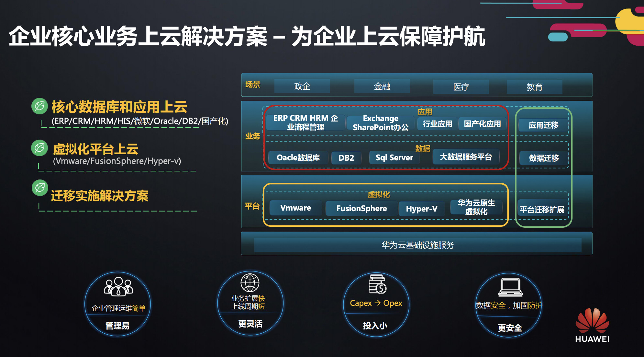This screenshot has width=644, height=357.
Task: Click the 数据 section label
Action: [423, 148]
